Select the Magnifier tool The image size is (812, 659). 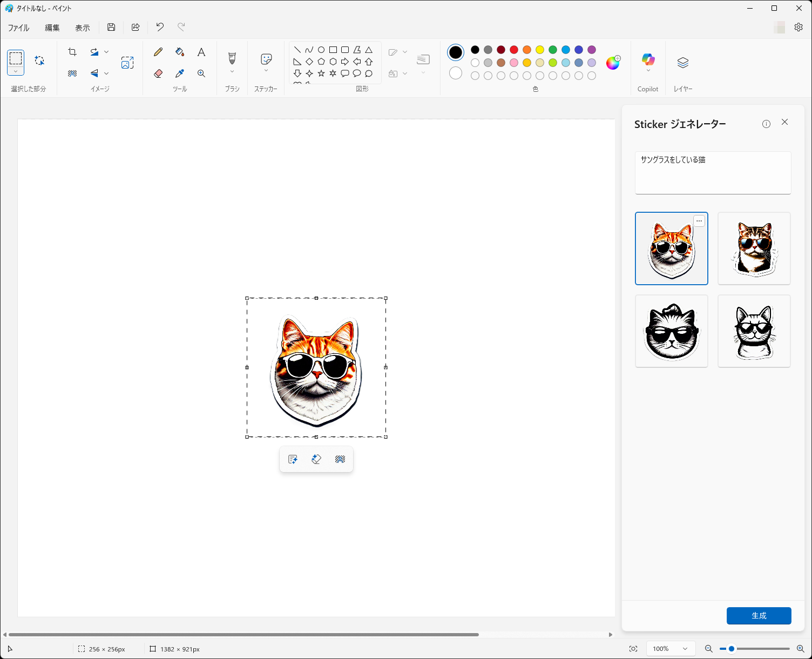(x=201, y=73)
